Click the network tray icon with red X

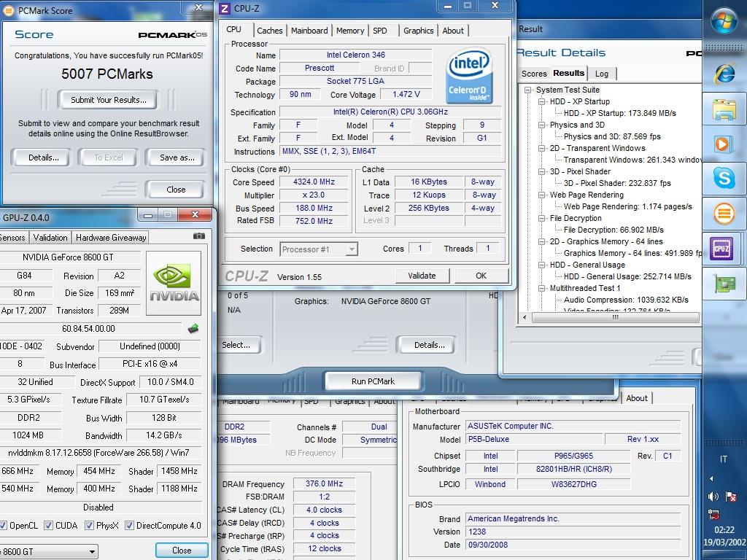(713, 514)
